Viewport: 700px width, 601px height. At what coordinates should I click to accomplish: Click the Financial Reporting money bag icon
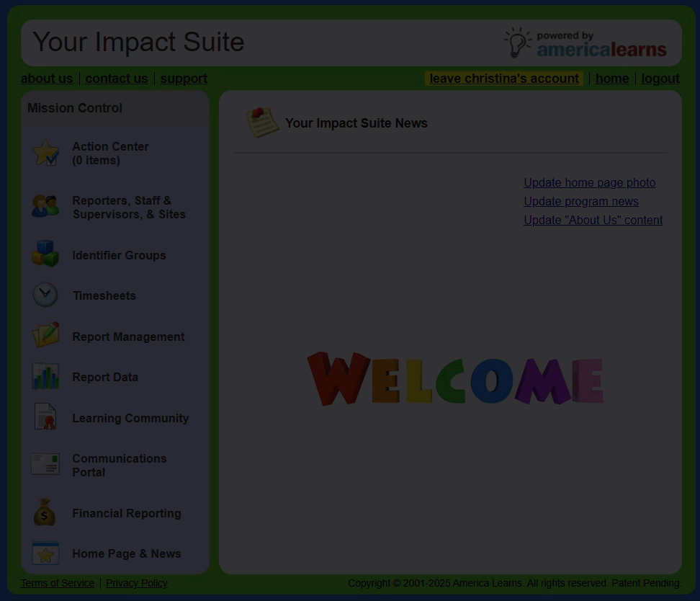(x=45, y=513)
